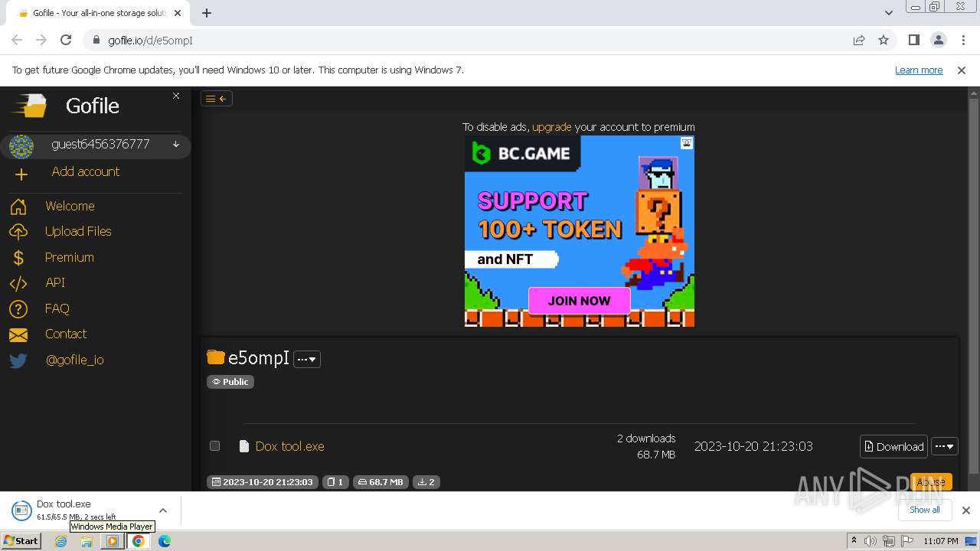The height and width of the screenshot is (551, 980).
Task: Select the Gofile browser tab
Action: tap(98, 13)
